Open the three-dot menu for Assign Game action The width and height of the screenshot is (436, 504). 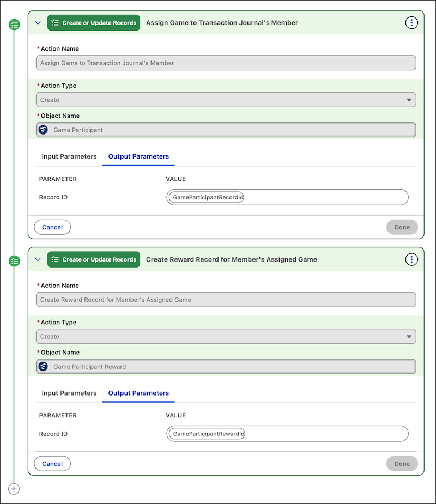tap(411, 23)
